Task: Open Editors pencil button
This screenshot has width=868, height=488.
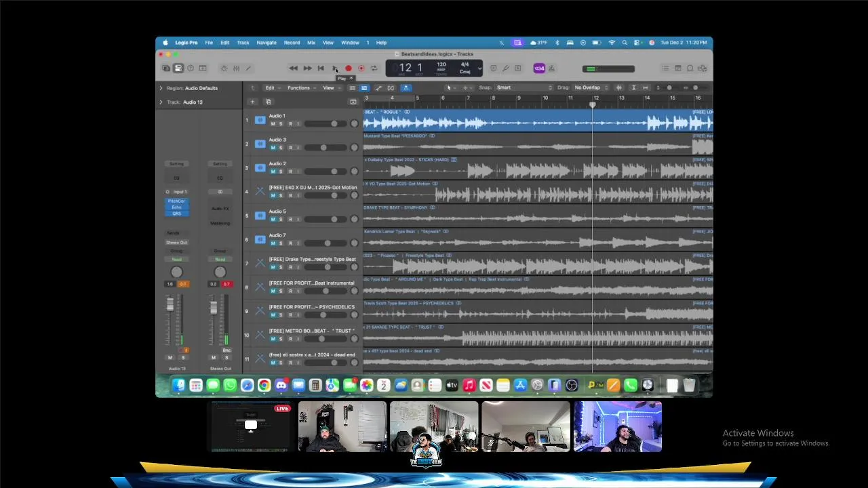Action: (x=248, y=68)
